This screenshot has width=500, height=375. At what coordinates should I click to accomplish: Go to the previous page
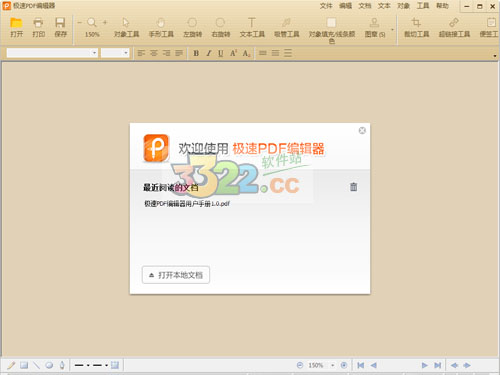pyautogui.click(x=373, y=365)
